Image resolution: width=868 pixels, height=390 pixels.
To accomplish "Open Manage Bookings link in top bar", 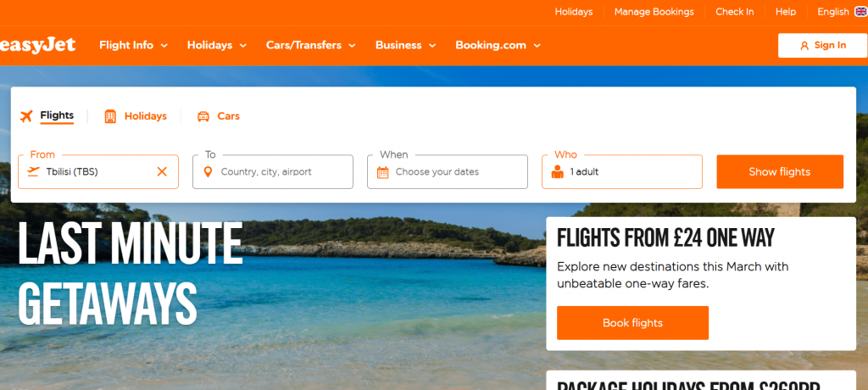I will [x=654, y=12].
